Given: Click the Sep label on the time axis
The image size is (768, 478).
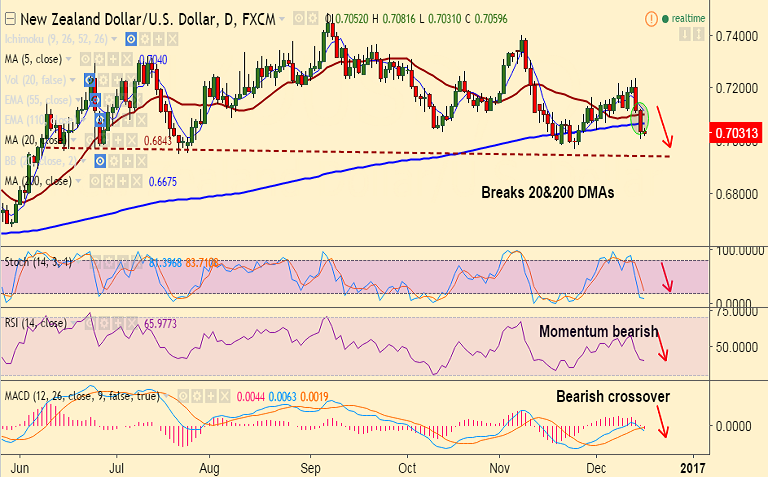Looking at the screenshot, I should point(311,468).
